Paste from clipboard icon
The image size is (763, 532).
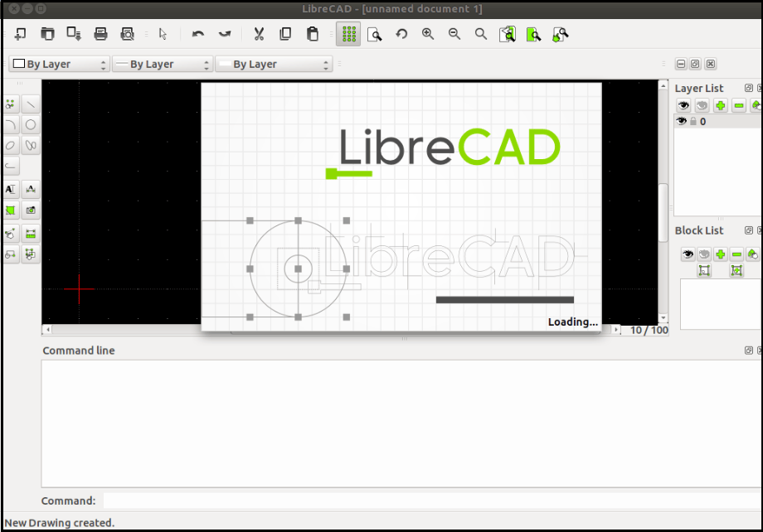click(313, 34)
